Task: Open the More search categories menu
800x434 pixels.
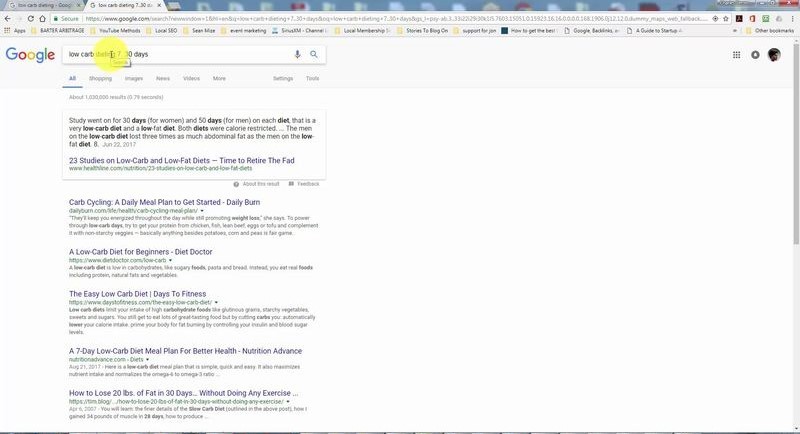Action: [218, 78]
